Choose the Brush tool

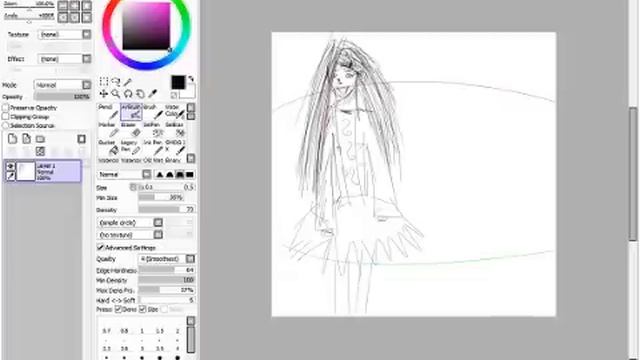(153, 111)
